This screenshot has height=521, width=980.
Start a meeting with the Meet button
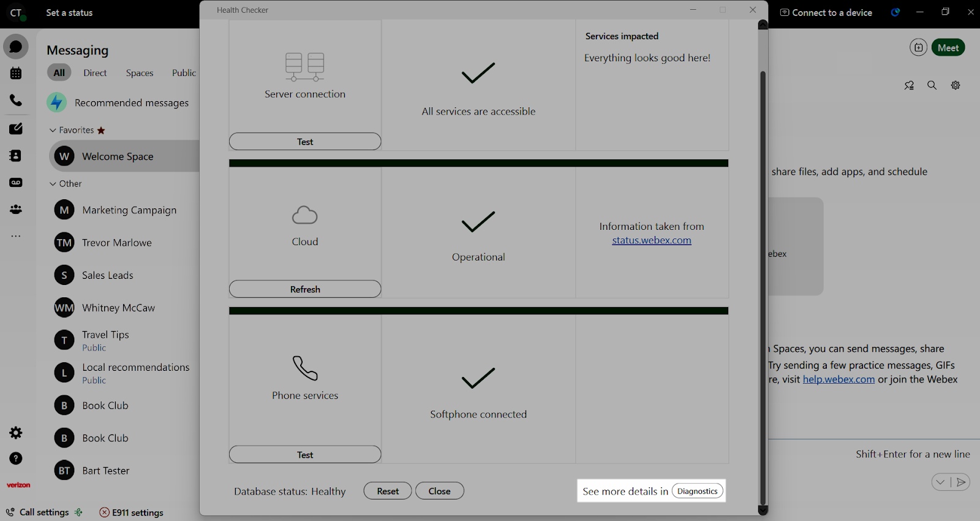click(x=948, y=48)
